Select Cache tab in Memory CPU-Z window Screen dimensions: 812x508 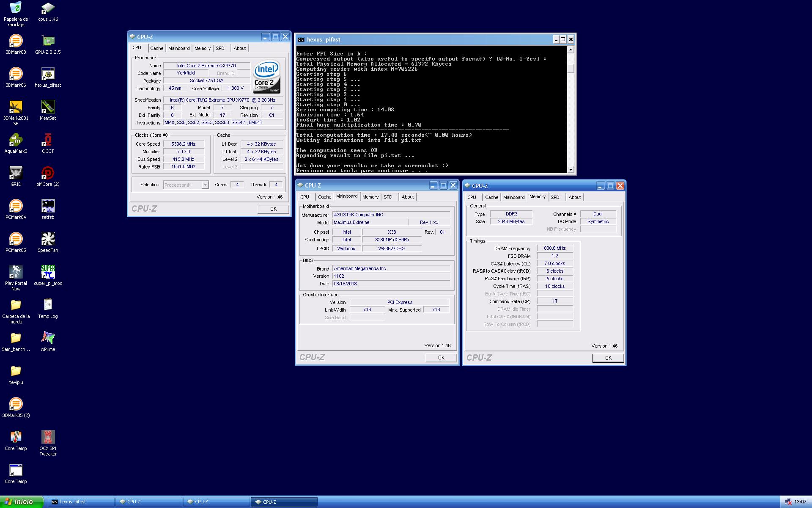pyautogui.click(x=491, y=197)
